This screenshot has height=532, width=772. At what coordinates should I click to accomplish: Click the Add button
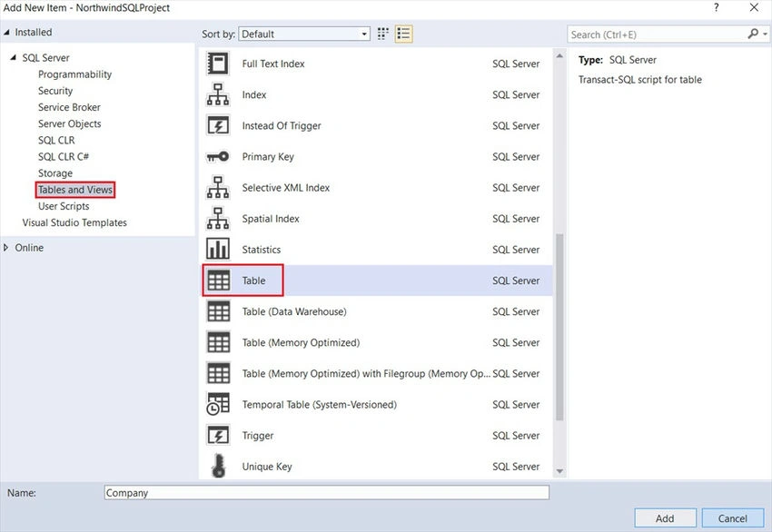pyautogui.click(x=665, y=518)
